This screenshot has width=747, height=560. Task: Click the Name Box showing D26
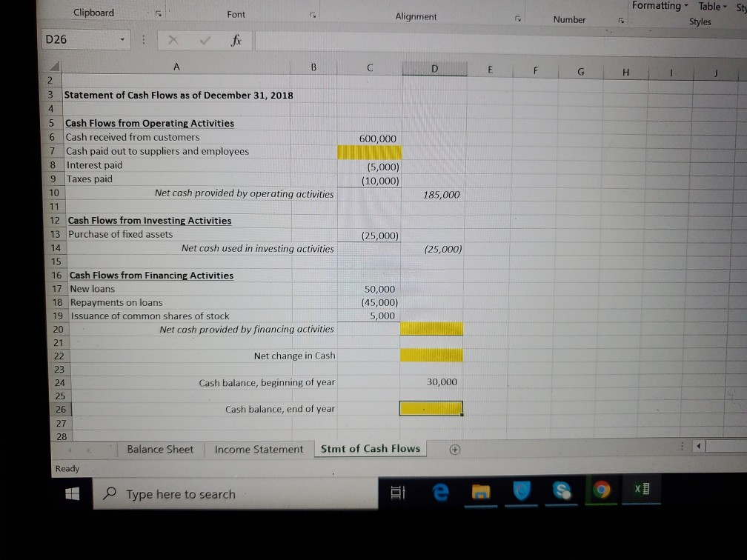point(81,39)
